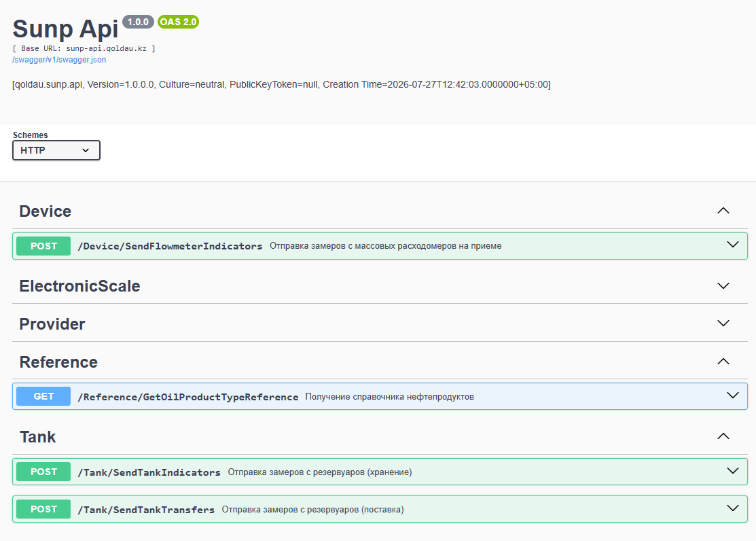Click the Sunp Api title

point(65,29)
